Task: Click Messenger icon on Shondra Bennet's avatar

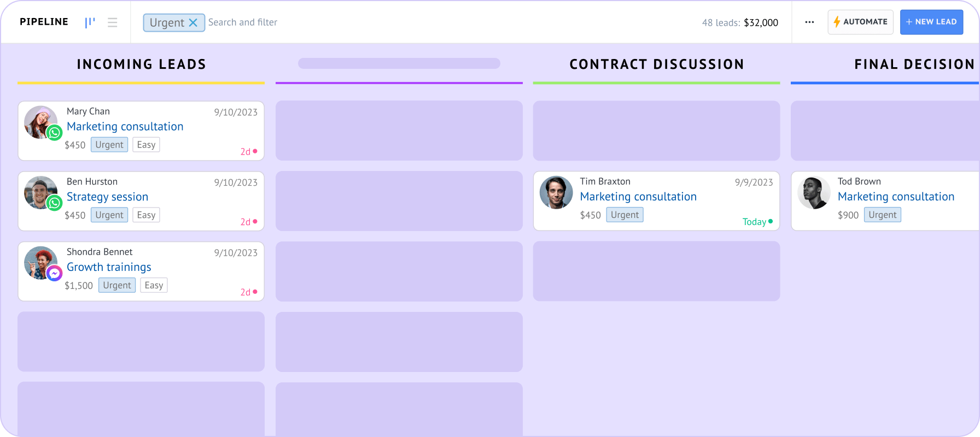Action: (x=55, y=273)
